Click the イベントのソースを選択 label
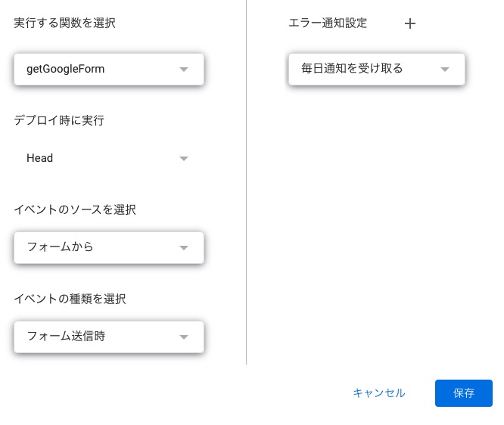The image size is (504, 425). (75, 209)
